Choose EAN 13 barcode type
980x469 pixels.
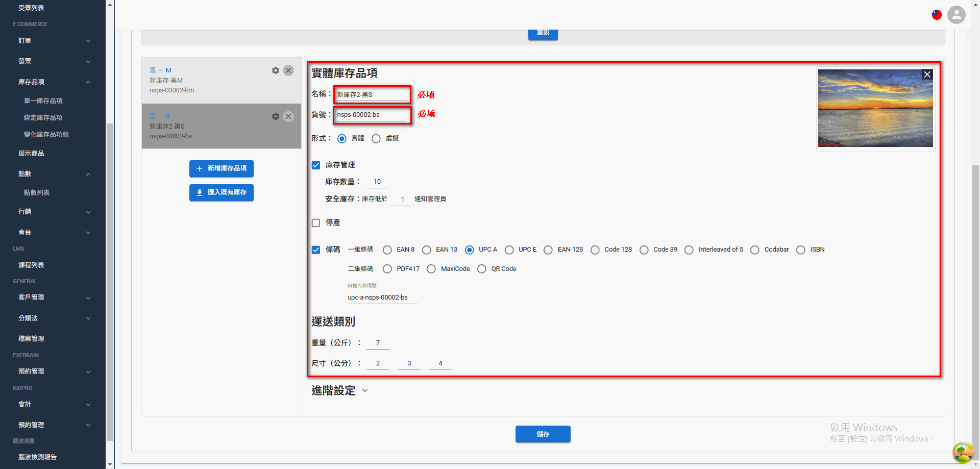pyautogui.click(x=427, y=250)
